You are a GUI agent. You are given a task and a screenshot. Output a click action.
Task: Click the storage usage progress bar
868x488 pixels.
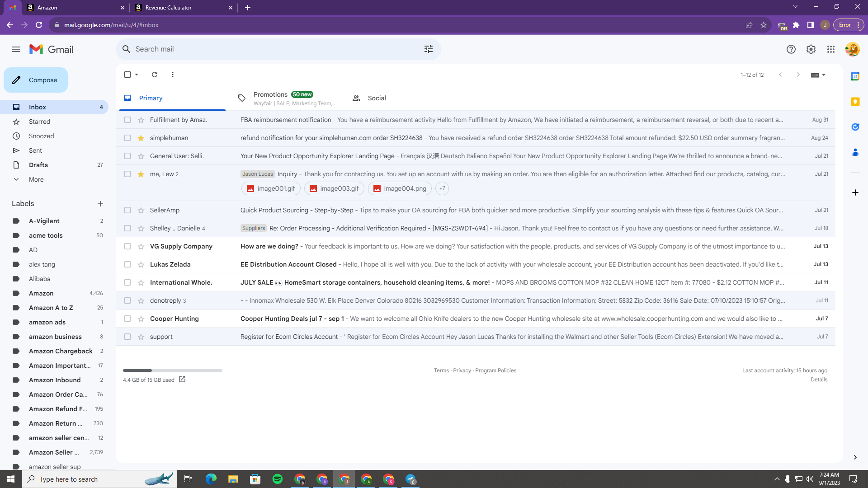tap(173, 371)
